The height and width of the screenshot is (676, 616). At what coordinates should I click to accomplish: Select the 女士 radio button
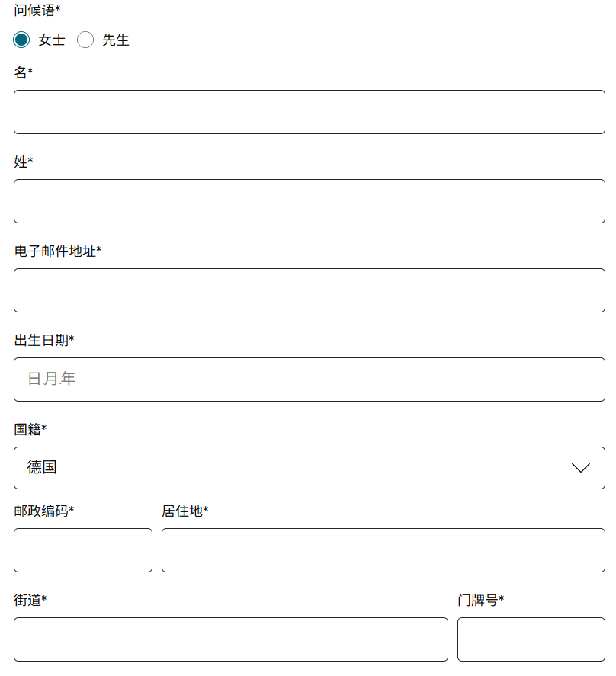(21, 40)
